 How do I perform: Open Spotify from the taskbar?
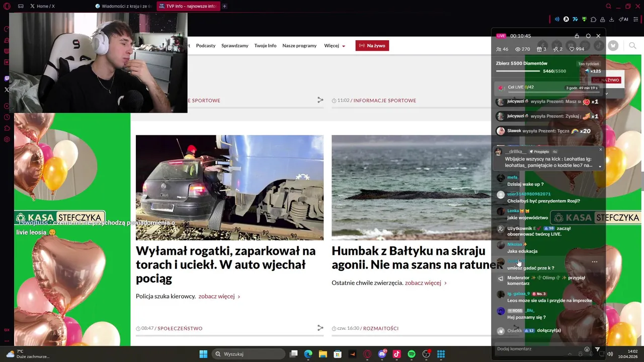(x=411, y=354)
